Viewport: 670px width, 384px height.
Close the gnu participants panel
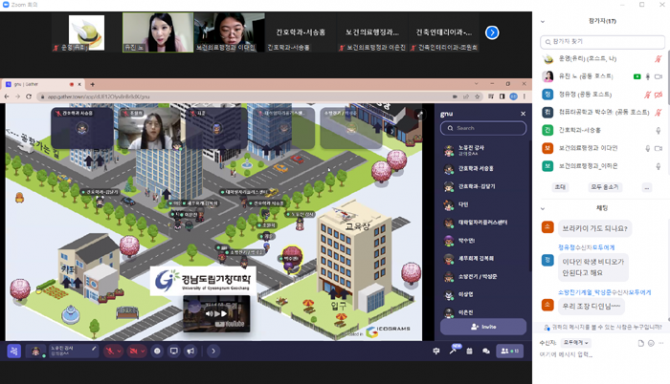coord(523,114)
